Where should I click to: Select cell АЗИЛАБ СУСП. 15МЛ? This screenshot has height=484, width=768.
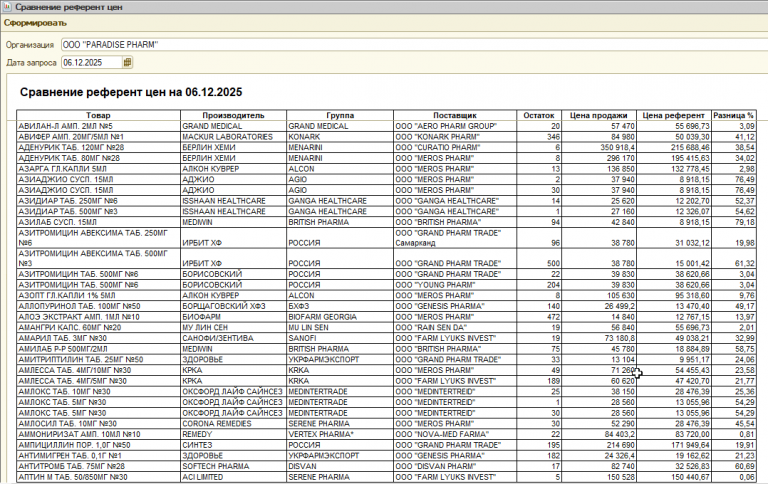(x=98, y=222)
